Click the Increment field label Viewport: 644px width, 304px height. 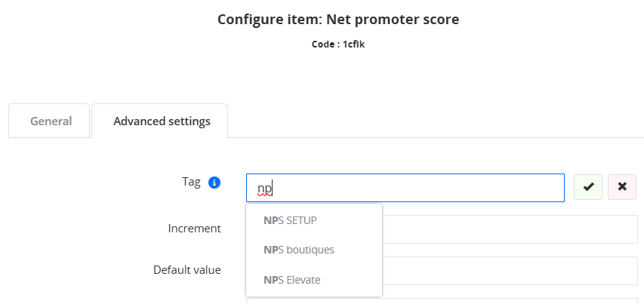(194, 229)
